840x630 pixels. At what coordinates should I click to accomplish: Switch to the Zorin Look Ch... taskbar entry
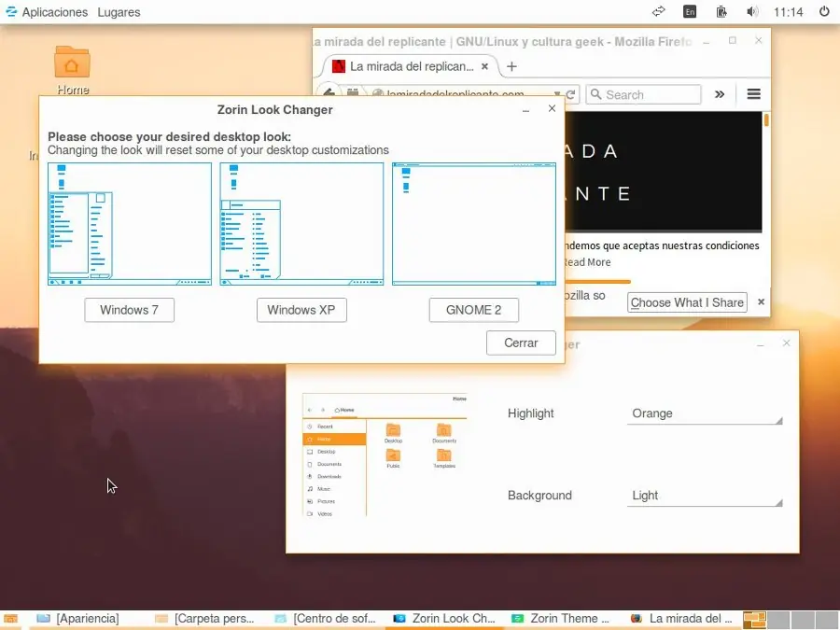click(x=444, y=619)
